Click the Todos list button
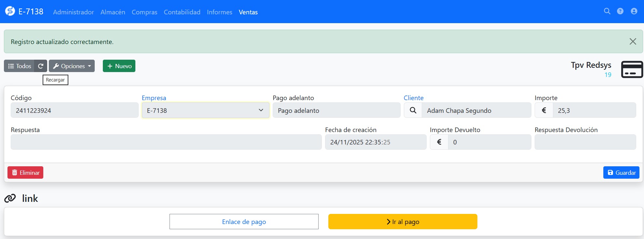Screen dimensions: 644x239 20,66
